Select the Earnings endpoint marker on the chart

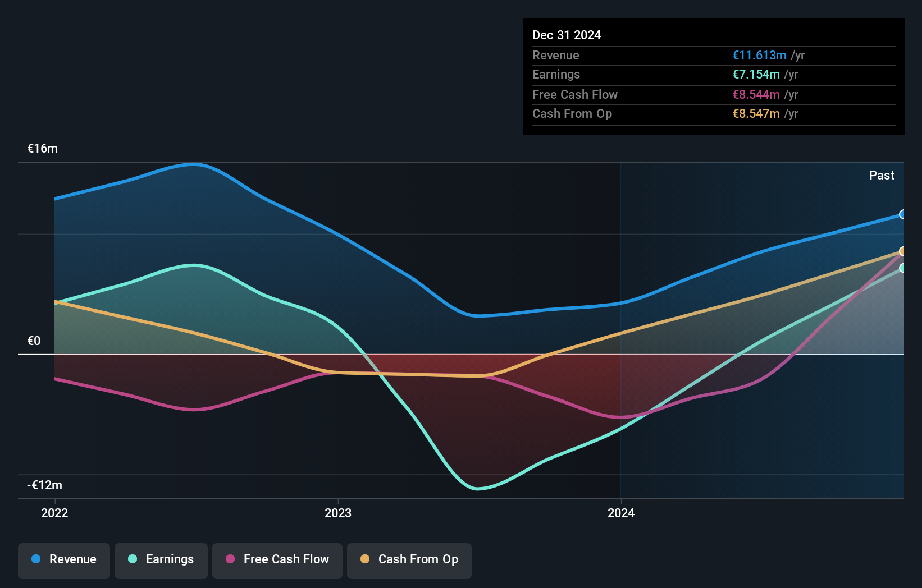tap(903, 268)
